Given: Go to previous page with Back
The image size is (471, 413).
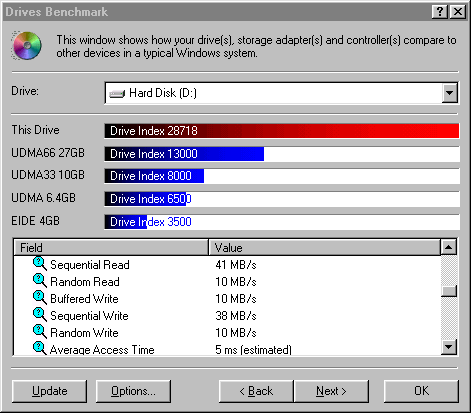Looking at the screenshot, I should click(x=256, y=391).
